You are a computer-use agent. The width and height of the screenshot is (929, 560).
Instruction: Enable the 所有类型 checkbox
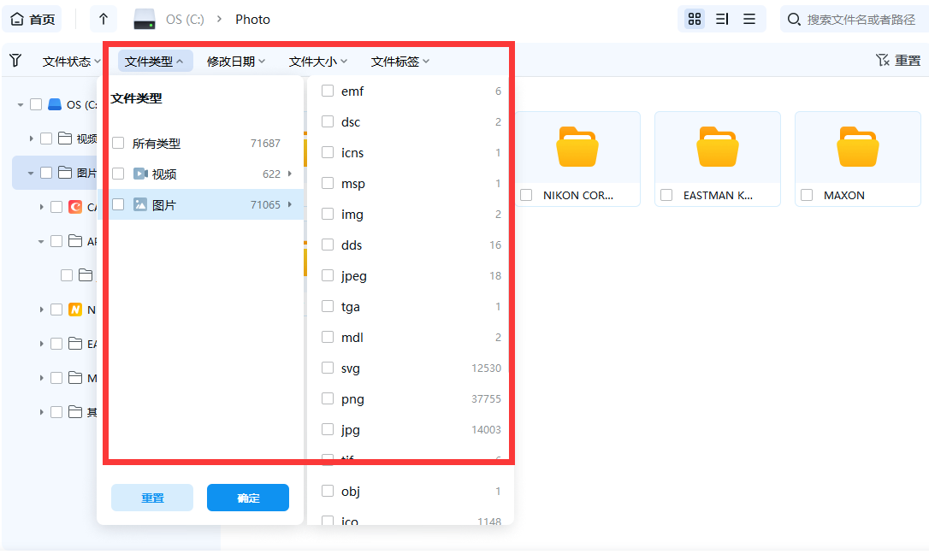click(118, 144)
